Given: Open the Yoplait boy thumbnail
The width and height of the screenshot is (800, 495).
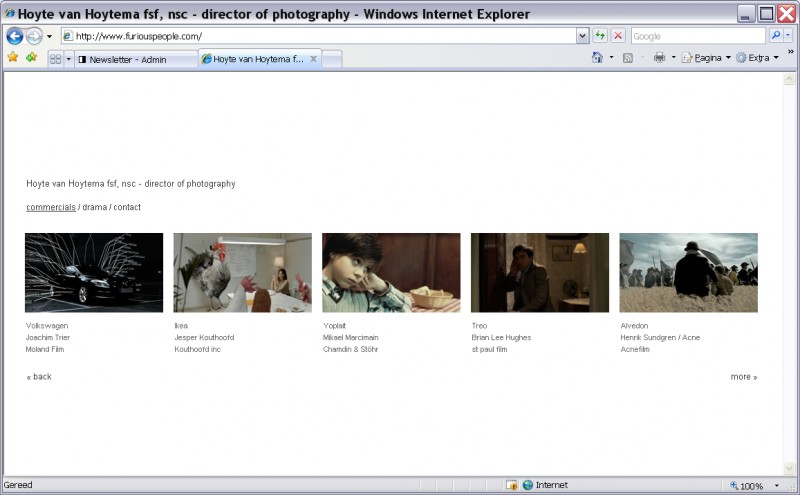Looking at the screenshot, I should [391, 273].
